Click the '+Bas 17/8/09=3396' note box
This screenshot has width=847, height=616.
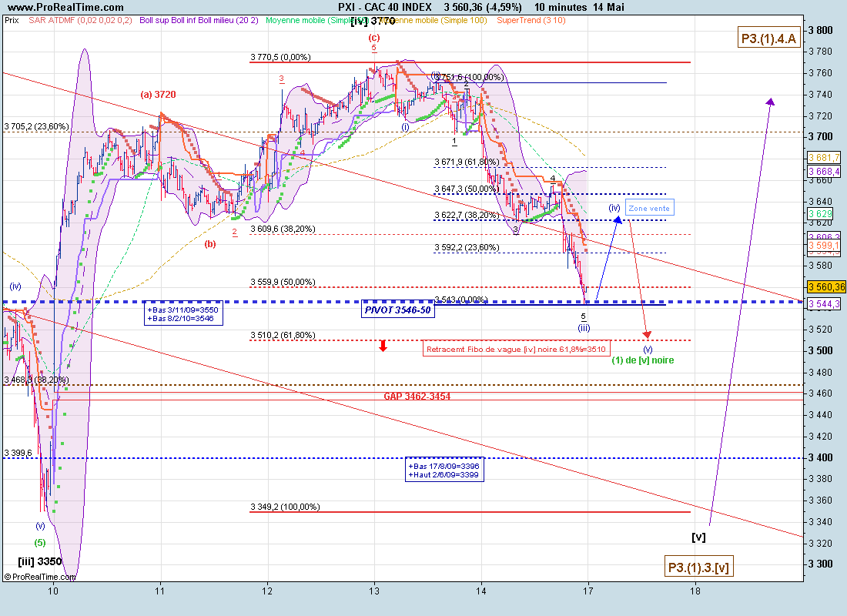tap(444, 470)
